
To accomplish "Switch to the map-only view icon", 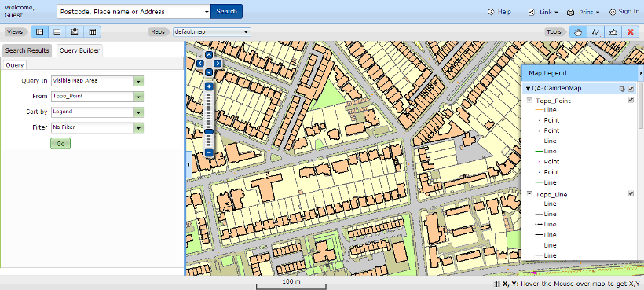I will [75, 31].
